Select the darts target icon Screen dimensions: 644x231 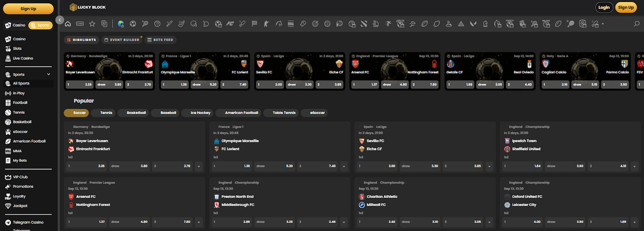pyautogui.click(x=315, y=24)
